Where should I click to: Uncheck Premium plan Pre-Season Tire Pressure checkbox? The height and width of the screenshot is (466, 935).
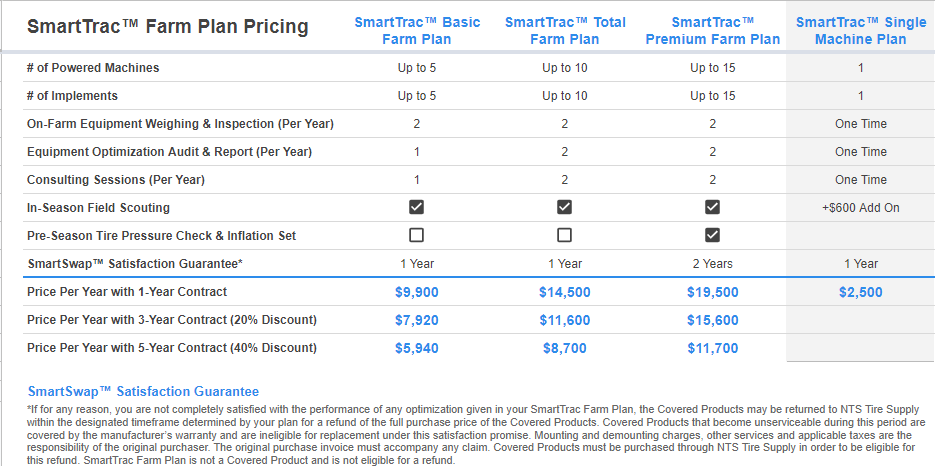point(712,236)
